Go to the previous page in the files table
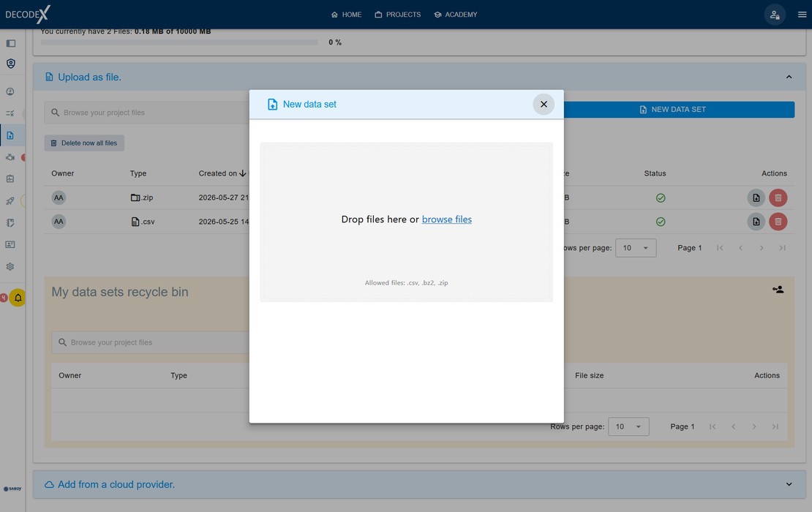Screen dimensions: 812x512 tap(740, 248)
